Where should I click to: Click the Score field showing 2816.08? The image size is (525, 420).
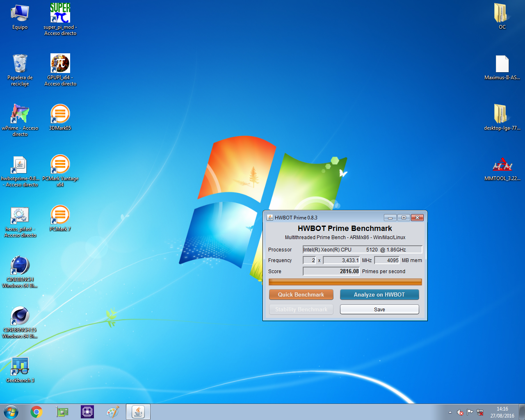[331, 271]
